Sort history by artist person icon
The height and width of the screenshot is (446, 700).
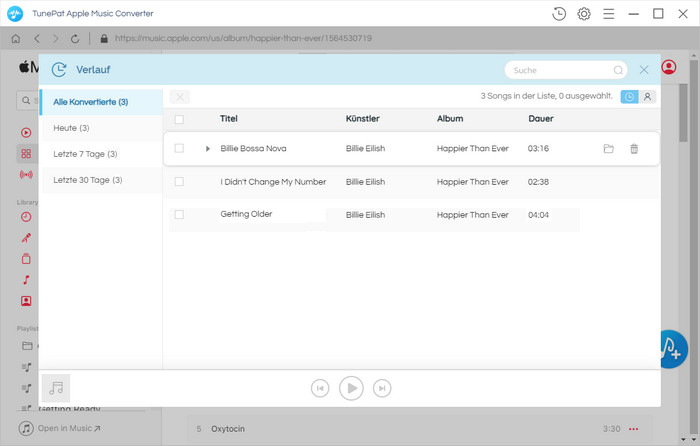tap(647, 97)
